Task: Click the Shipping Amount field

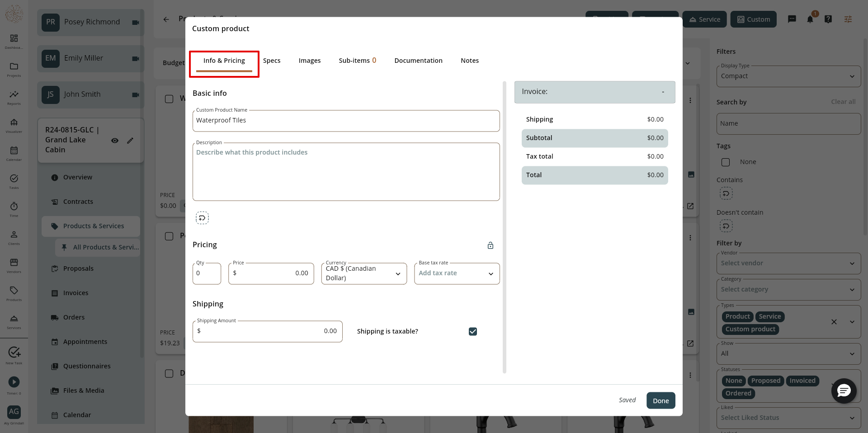Action: click(268, 331)
